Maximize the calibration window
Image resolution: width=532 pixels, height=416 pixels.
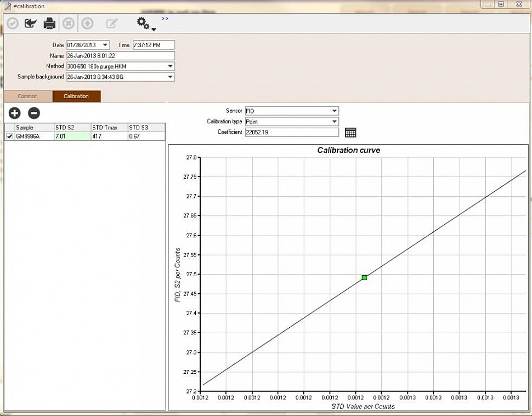[x=501, y=4]
